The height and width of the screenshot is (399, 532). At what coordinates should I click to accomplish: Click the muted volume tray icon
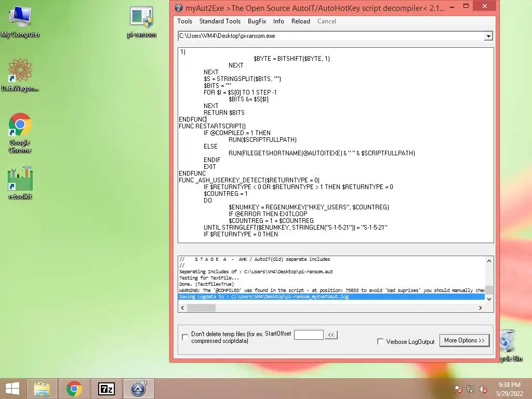[x=483, y=389]
